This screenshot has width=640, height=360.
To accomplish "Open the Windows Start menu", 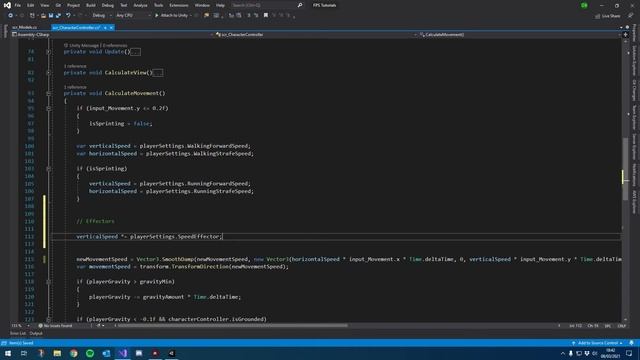I will point(8,353).
